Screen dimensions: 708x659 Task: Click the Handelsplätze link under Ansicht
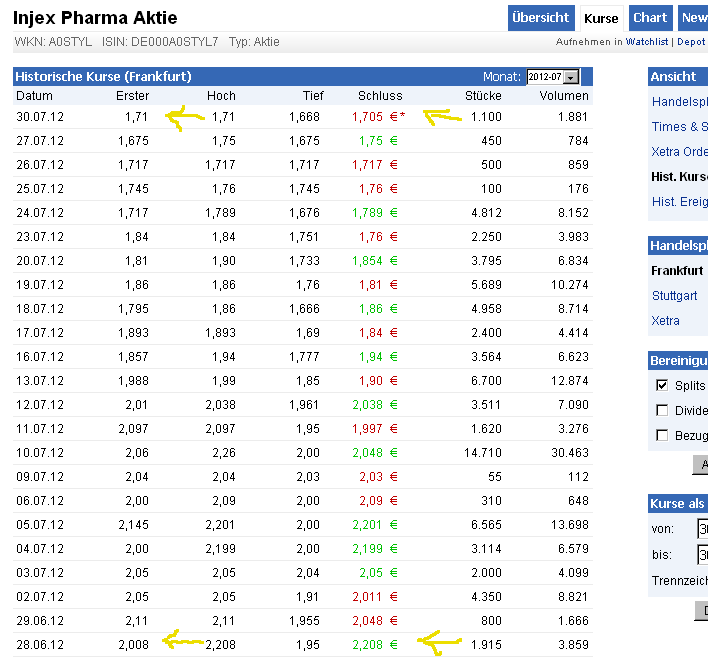click(679, 102)
